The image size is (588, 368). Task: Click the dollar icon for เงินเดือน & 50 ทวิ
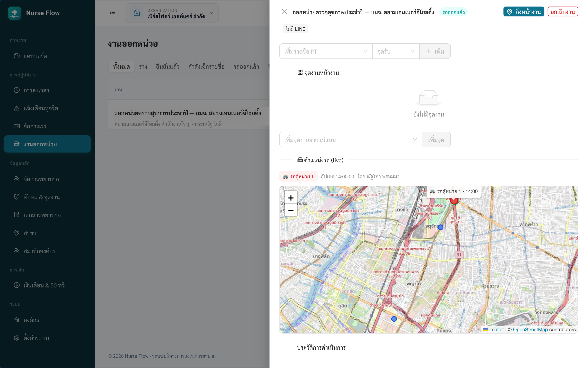pos(17,285)
